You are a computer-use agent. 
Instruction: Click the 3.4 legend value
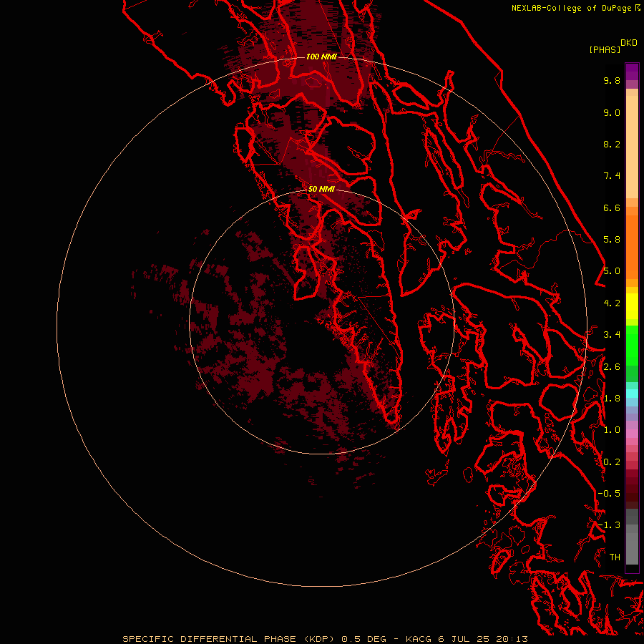pos(612,335)
